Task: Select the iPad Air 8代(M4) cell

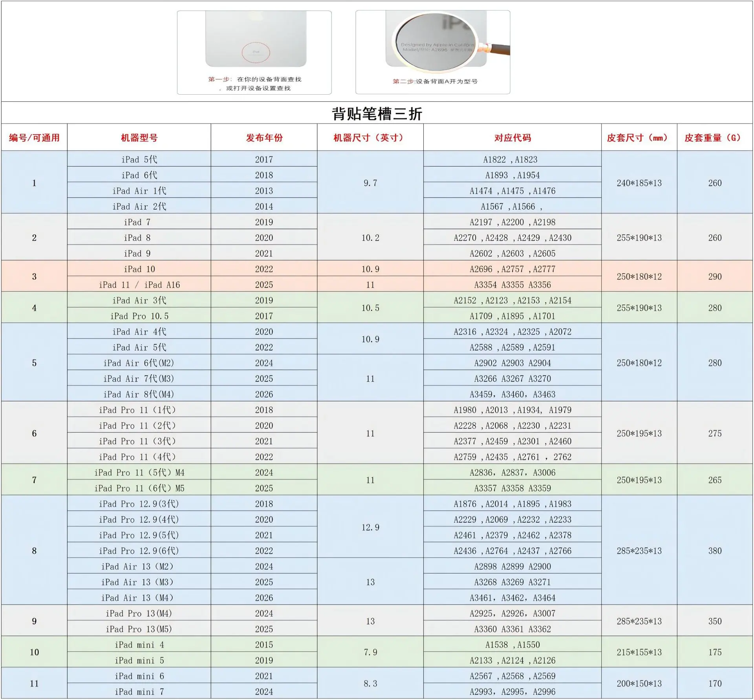Action: pyautogui.click(x=139, y=394)
